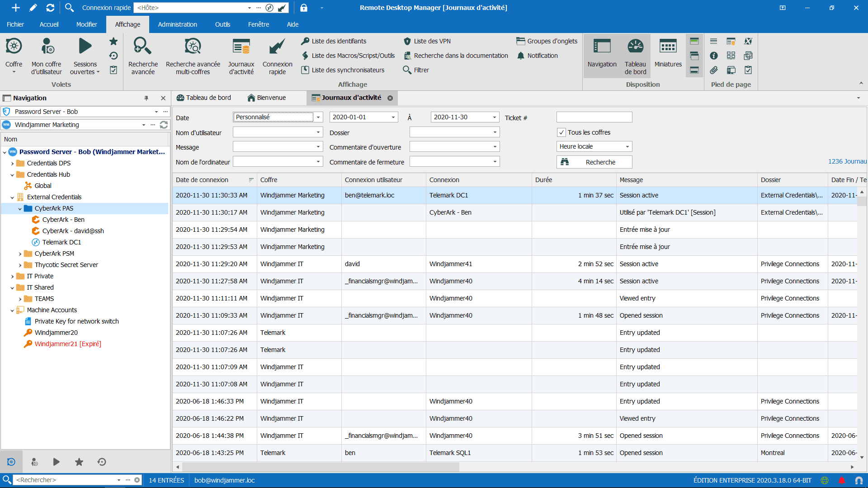868x488 pixels.
Task: Open Liste des Macros/Script/Outils
Action: coord(348,56)
